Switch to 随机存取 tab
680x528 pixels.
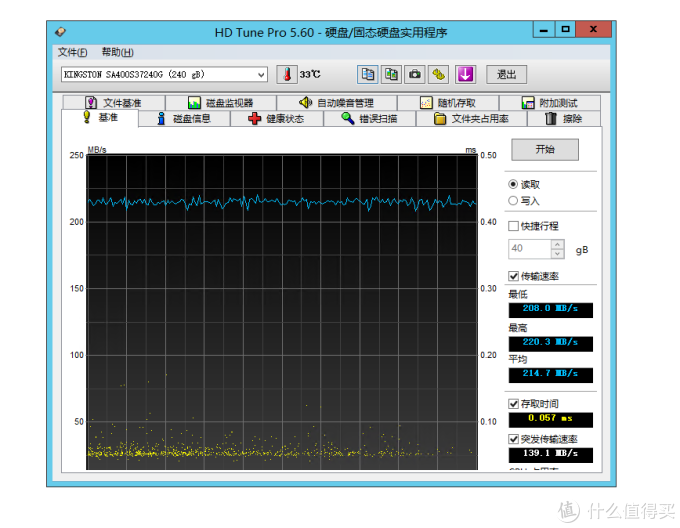[x=448, y=103]
